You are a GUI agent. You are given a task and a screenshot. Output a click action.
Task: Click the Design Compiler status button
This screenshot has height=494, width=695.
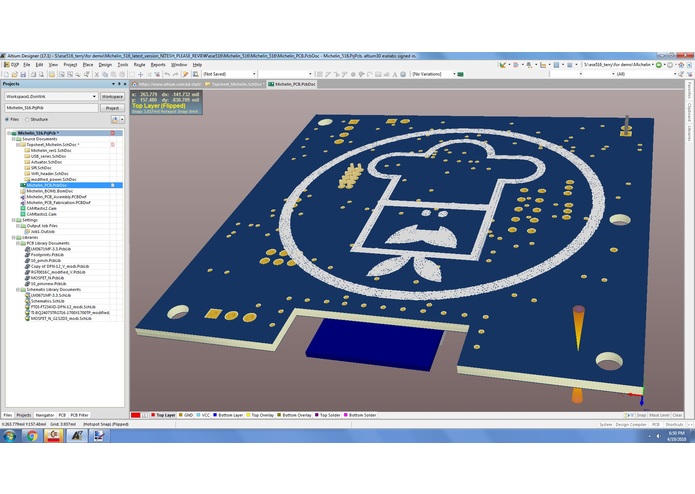[630, 424]
